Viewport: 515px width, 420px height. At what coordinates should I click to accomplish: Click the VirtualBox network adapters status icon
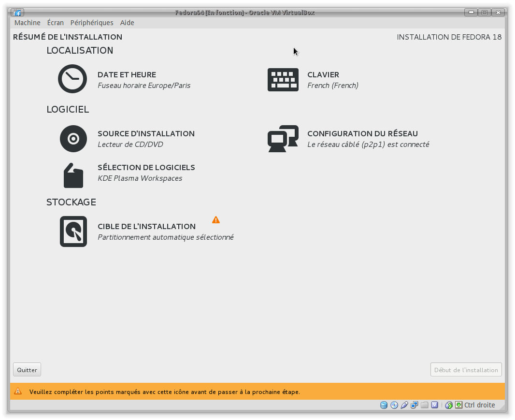(415, 405)
